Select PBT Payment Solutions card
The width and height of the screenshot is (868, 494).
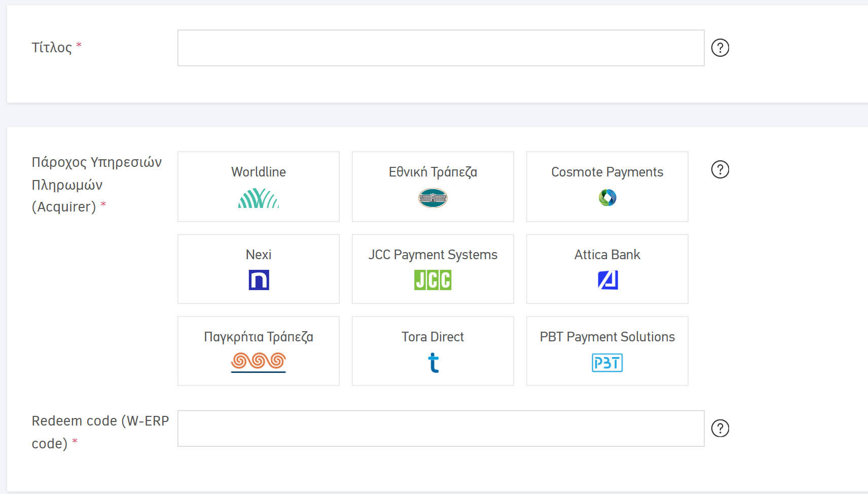point(607,351)
